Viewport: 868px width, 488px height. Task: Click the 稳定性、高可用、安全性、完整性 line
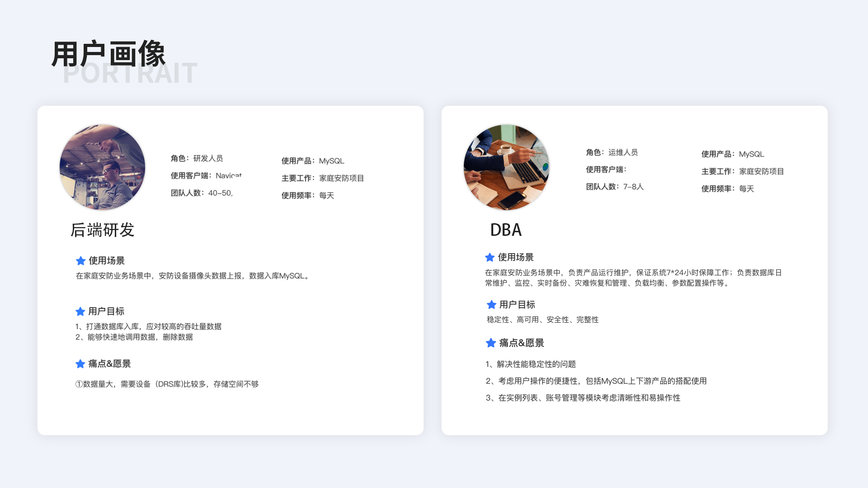542,319
